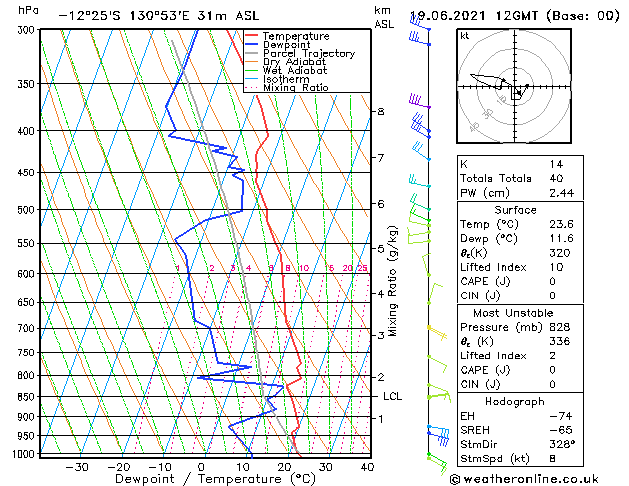Viewport: 629px width, 486px height.
Task: Select the 'Dry Adiabat' legend label
Action: click(294, 62)
